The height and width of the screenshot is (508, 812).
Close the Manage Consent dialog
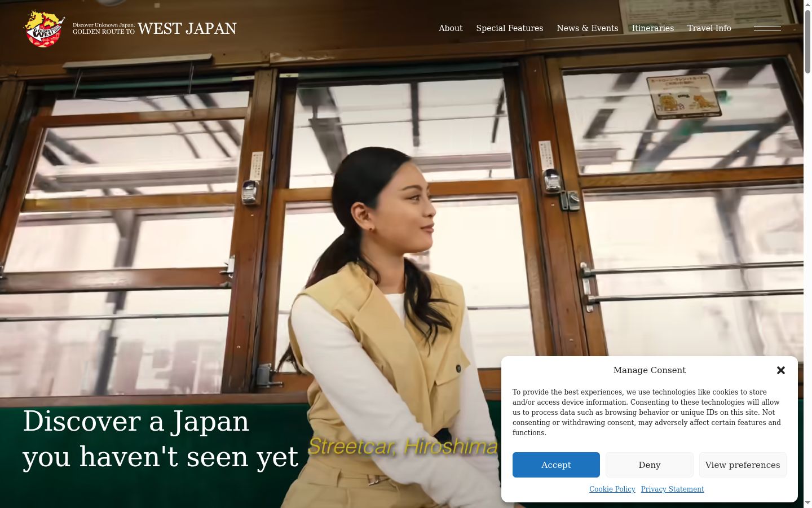point(781,370)
